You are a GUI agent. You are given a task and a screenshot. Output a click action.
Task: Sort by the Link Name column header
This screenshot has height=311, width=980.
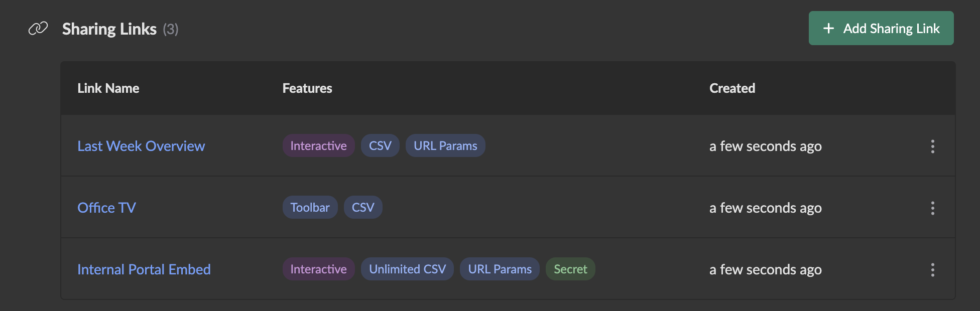(108, 88)
